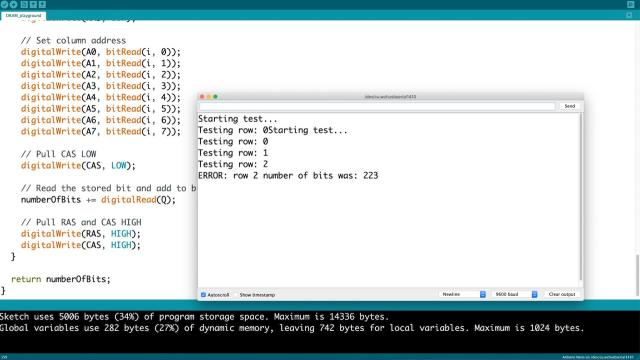
Task: Click the 'ERROR: row 2 number of bits' line
Action: (x=288, y=176)
